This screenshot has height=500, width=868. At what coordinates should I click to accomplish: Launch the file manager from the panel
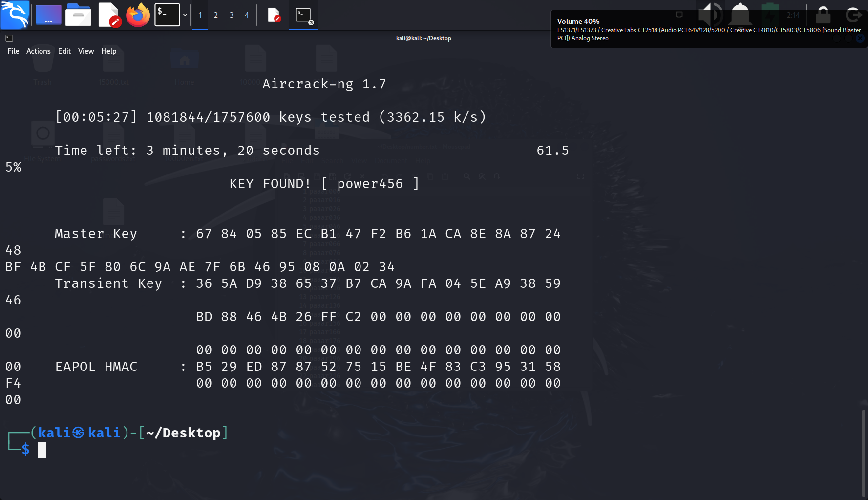coord(78,15)
